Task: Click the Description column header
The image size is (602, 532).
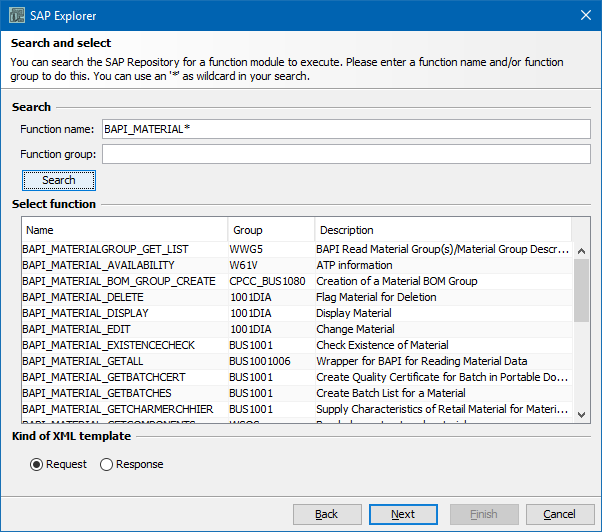Action: pos(445,230)
